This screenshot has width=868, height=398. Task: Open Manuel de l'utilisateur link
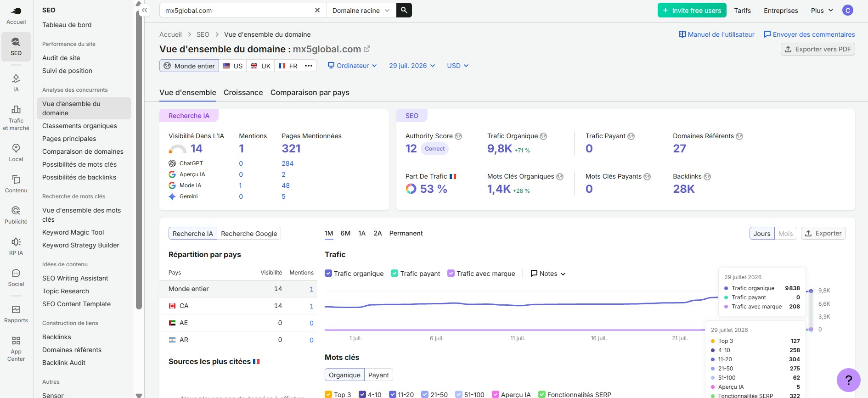pyautogui.click(x=716, y=34)
